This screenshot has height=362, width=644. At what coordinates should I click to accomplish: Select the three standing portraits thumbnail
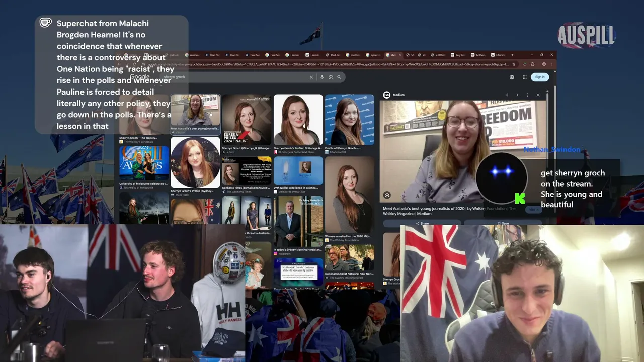247,213
